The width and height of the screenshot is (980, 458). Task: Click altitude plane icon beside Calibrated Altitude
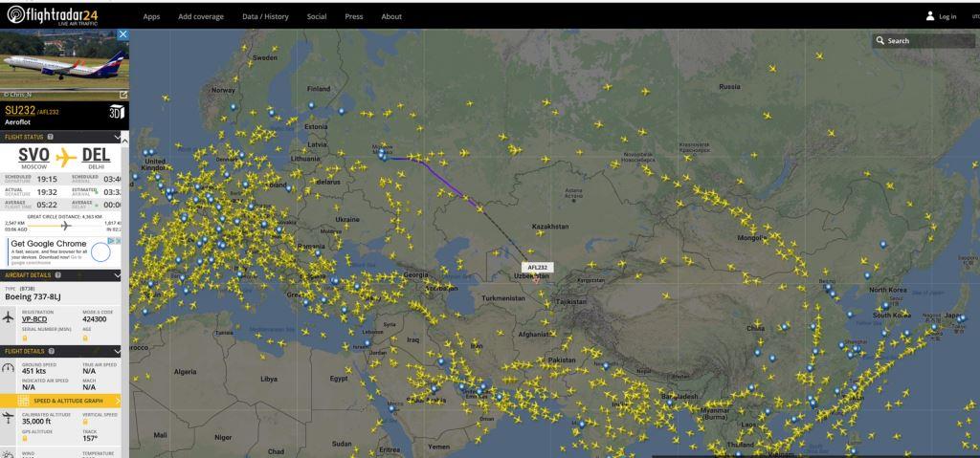(x=8, y=418)
